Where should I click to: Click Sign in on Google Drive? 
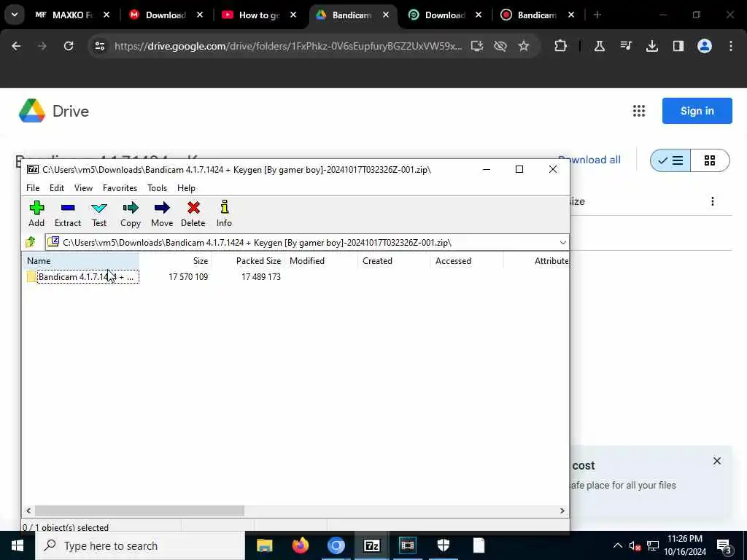coord(697,111)
